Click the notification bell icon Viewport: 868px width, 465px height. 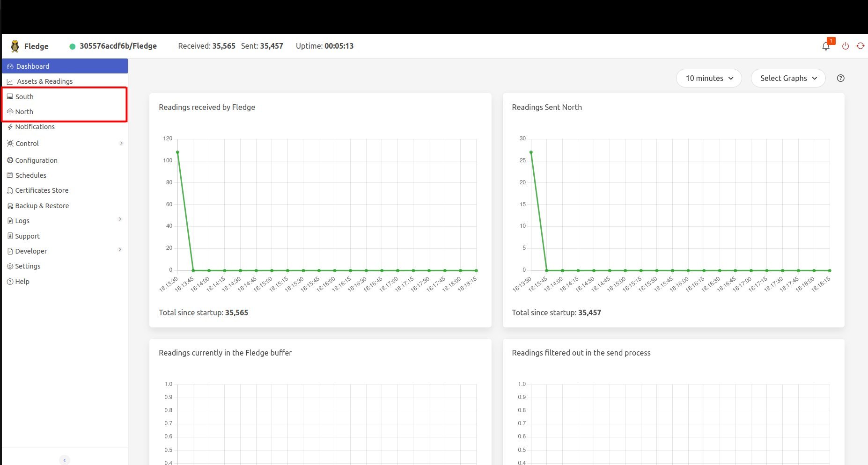click(826, 46)
